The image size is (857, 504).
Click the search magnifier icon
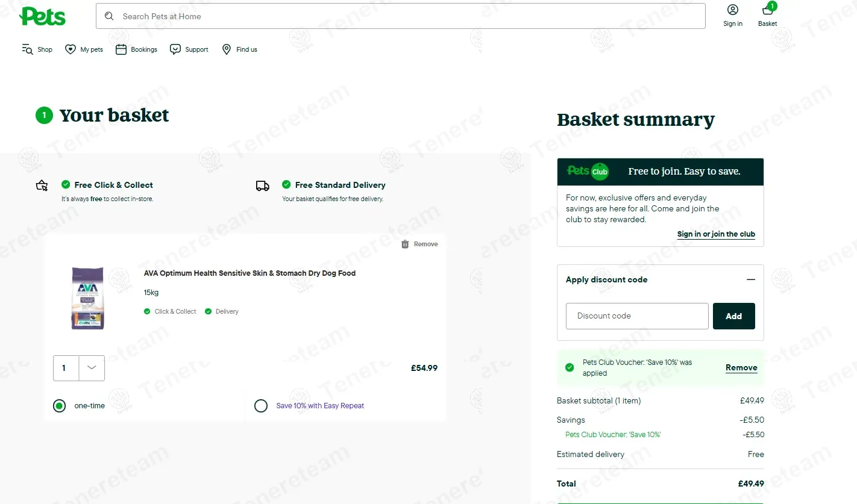[x=109, y=16]
